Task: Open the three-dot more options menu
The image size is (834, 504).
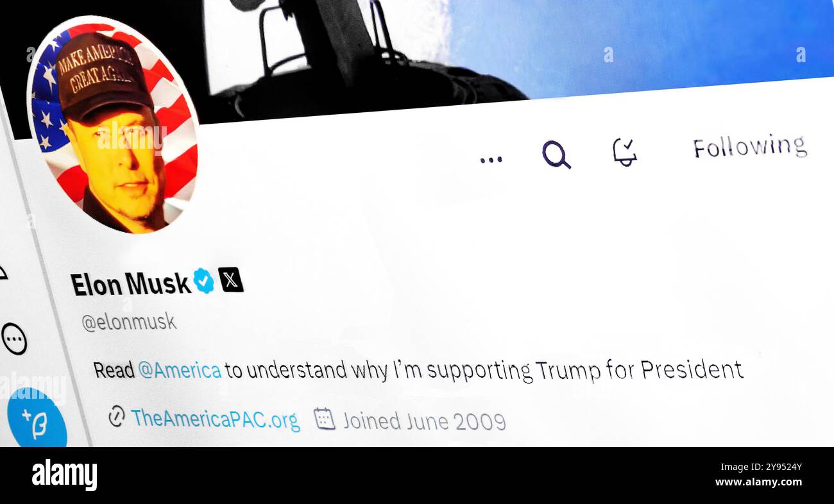Action: pyautogui.click(x=491, y=160)
